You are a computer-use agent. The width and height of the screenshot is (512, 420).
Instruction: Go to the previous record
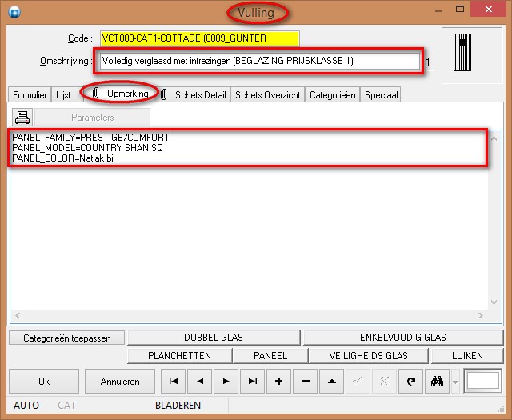click(199, 381)
